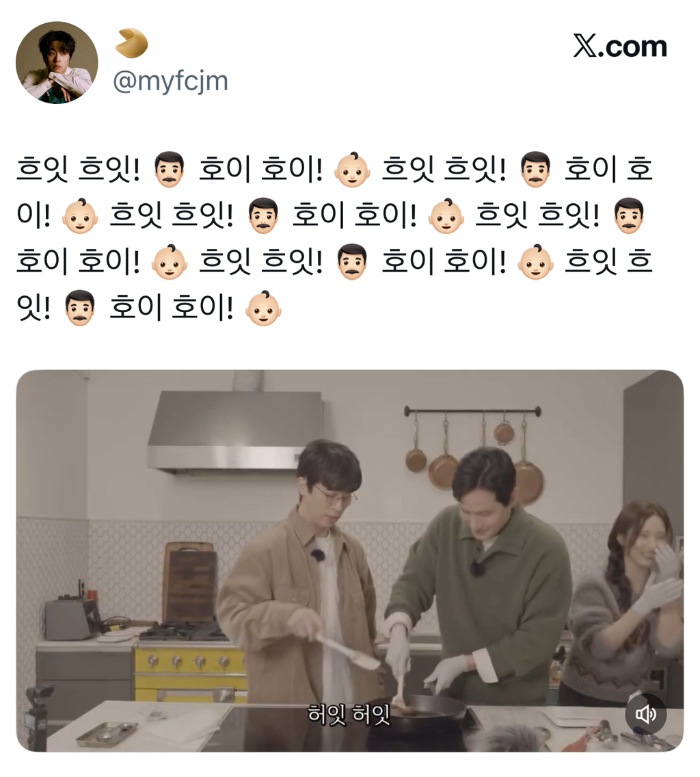The image size is (700, 777).
Task: Open the @myfcjm profile handle
Action: coord(170,81)
